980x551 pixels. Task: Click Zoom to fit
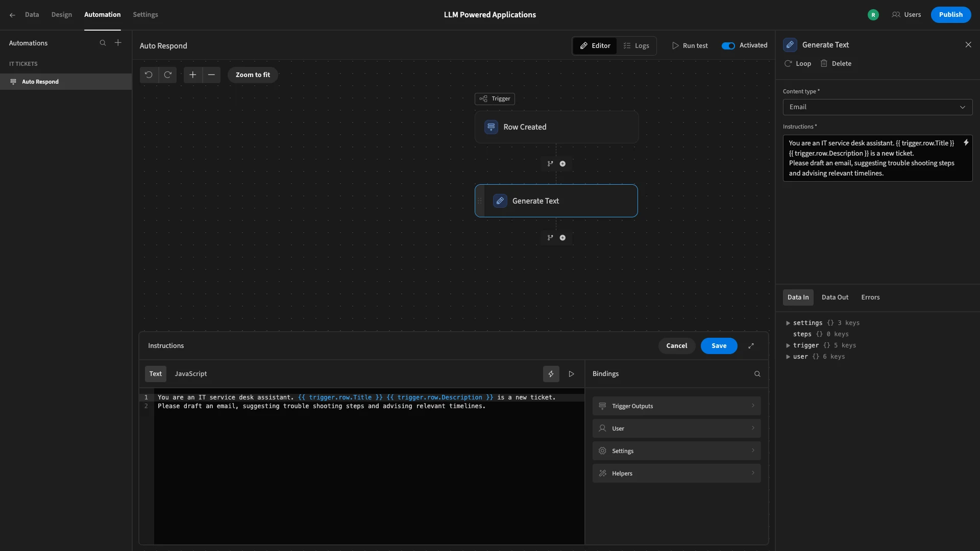(253, 75)
